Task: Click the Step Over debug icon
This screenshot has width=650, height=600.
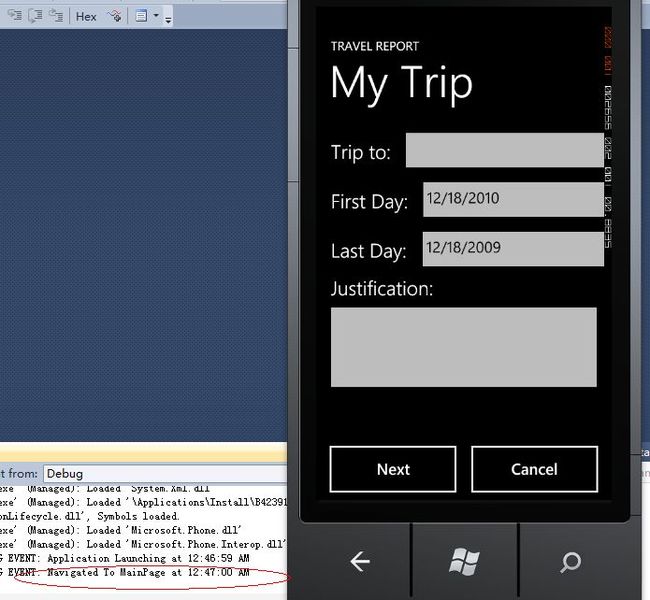Action: point(35,16)
